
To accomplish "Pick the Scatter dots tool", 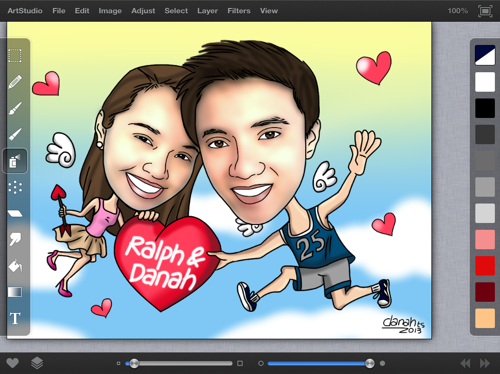I will pyautogui.click(x=15, y=187).
